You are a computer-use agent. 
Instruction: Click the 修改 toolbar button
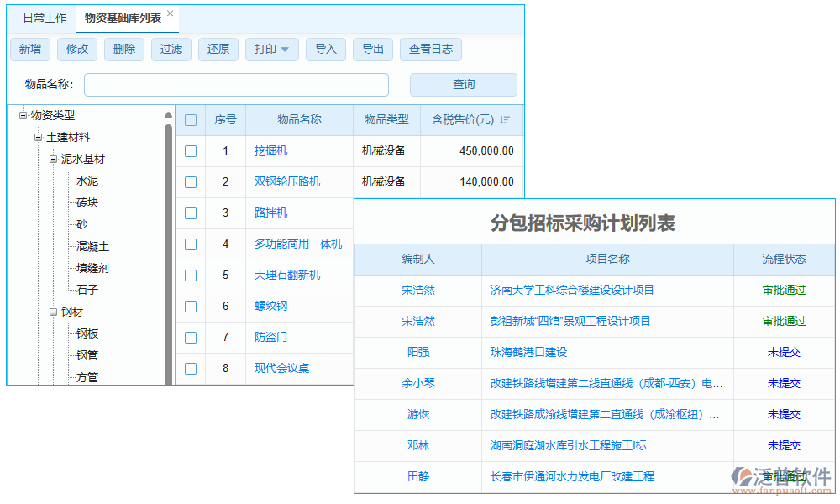coord(76,49)
